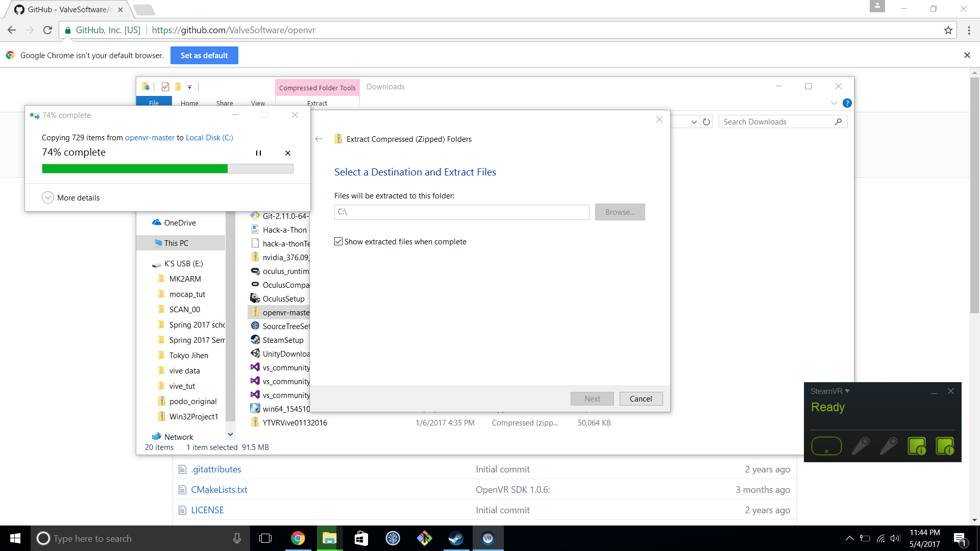This screenshot has height=551, width=980.
Task: Open File Explorer from the taskbar
Action: 329,538
